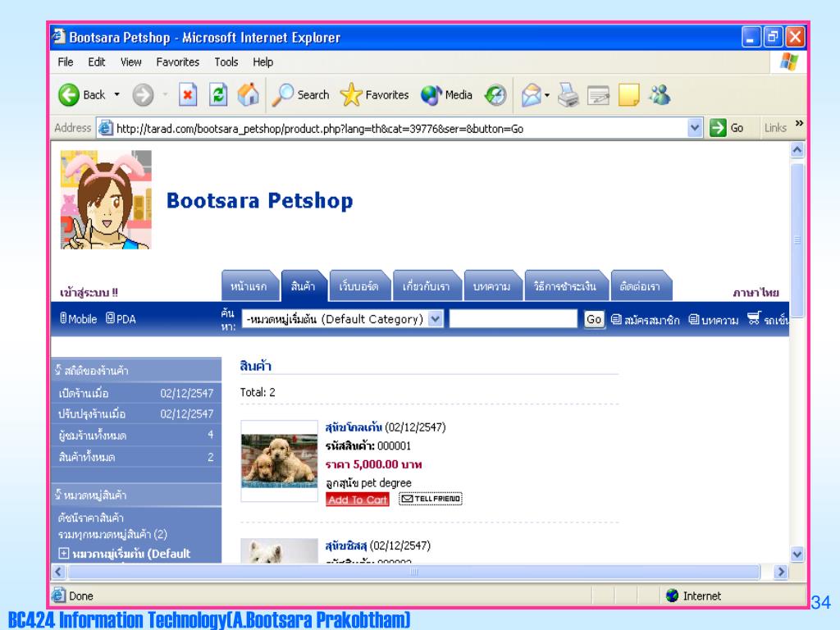Screen dimensions: 840x630
Task: Open the Mail options dropdown arrow
Action: pyautogui.click(x=547, y=95)
